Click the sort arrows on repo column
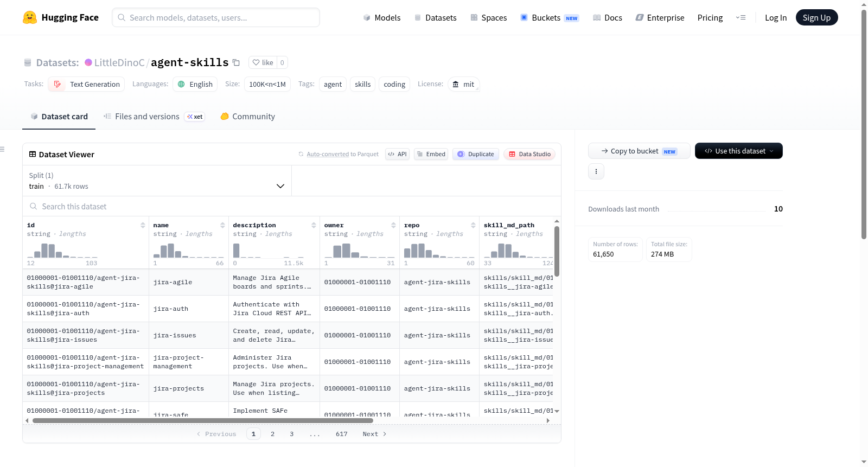The image size is (868, 467). [x=473, y=225]
